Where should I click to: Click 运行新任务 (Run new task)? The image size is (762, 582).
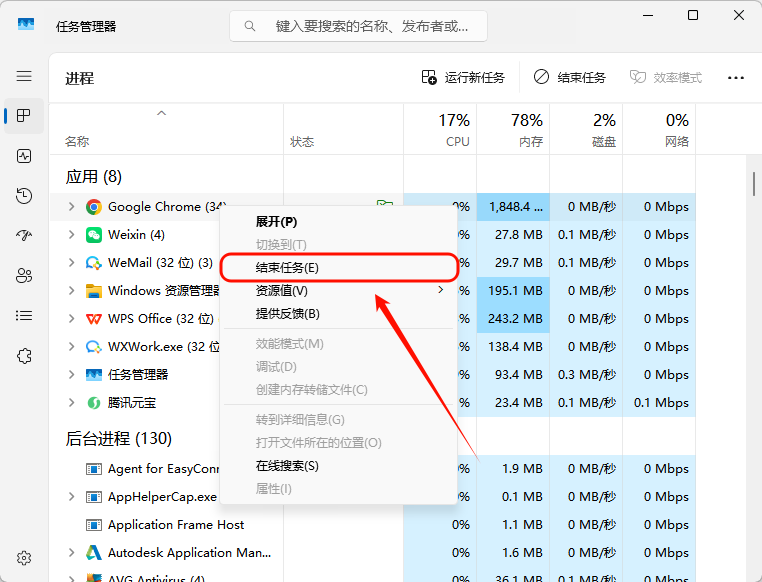click(x=463, y=78)
